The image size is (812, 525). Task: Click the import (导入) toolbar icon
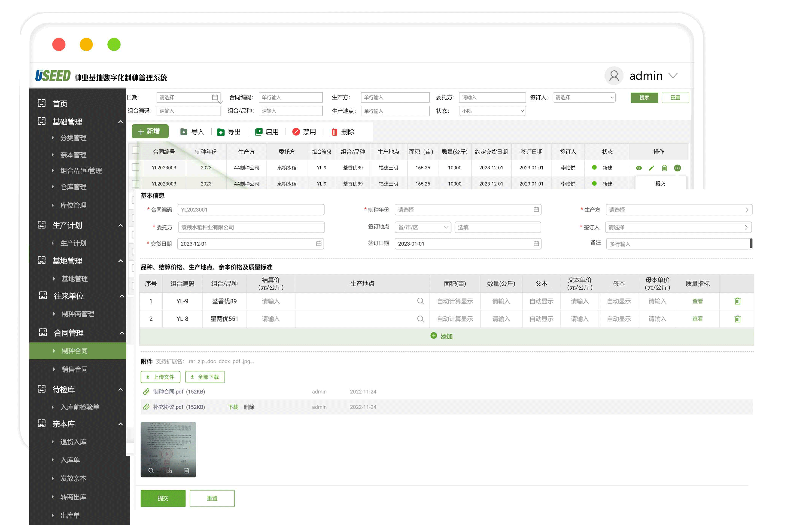point(184,132)
